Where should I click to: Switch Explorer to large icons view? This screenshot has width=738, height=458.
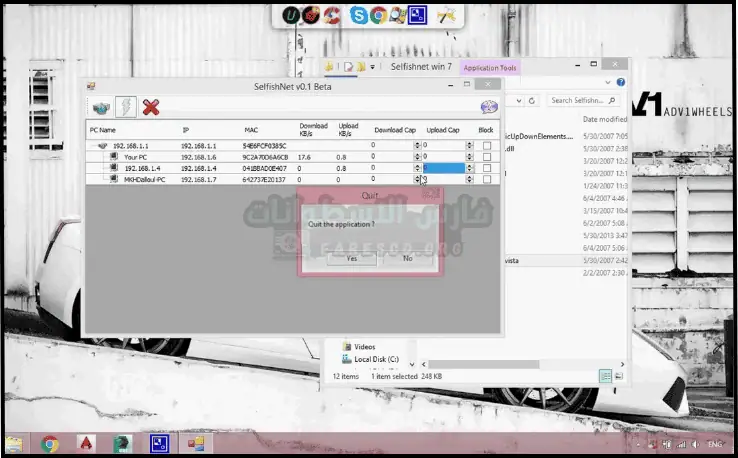619,376
